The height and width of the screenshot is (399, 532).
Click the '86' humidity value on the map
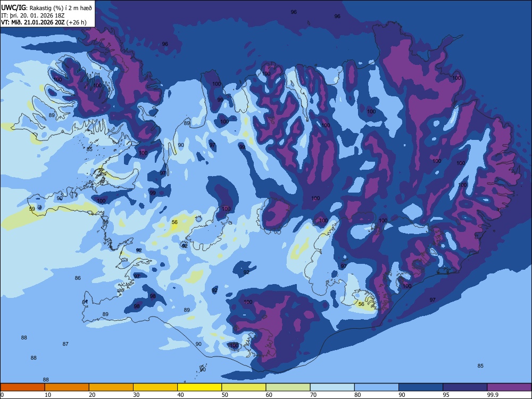78,278
